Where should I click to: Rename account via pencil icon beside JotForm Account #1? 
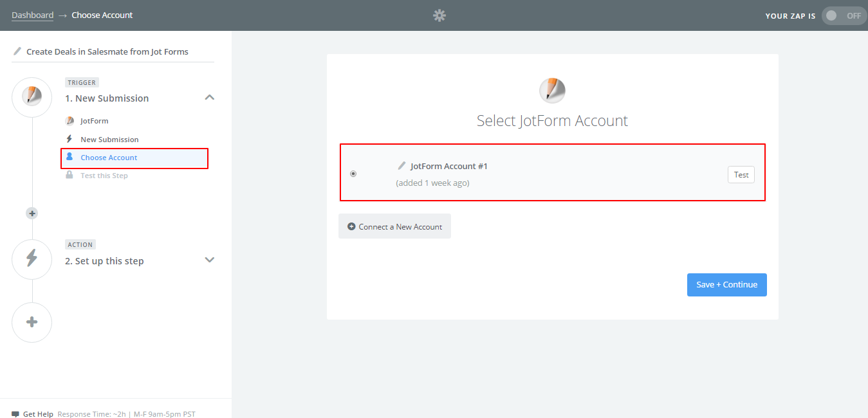coord(402,166)
